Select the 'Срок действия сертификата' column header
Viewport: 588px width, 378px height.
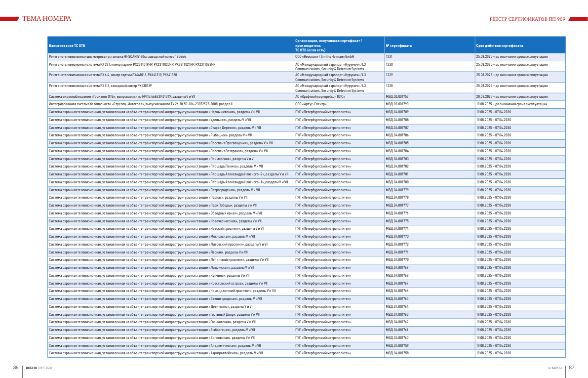pos(500,46)
